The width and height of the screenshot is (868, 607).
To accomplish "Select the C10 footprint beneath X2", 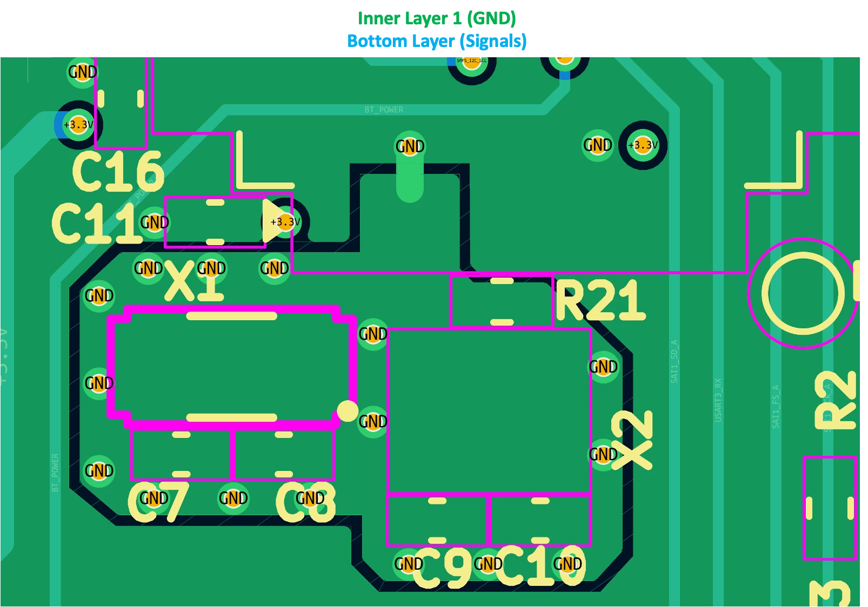I will (539, 520).
